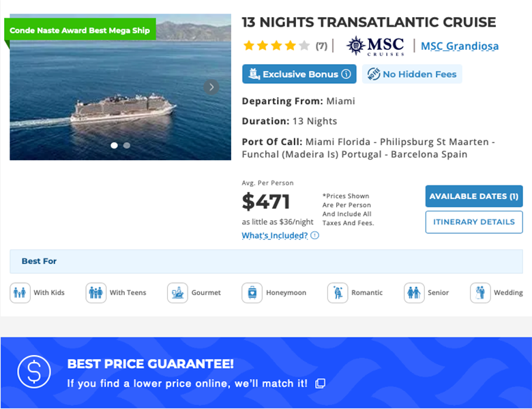Click the dollar sign guarantee icon
Image resolution: width=532 pixels, height=409 pixels.
tap(34, 372)
